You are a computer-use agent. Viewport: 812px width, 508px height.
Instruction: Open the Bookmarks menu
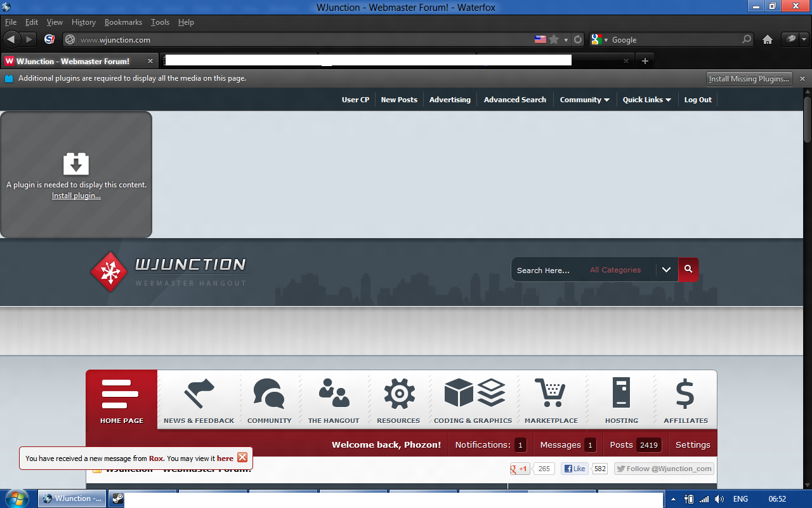(123, 22)
